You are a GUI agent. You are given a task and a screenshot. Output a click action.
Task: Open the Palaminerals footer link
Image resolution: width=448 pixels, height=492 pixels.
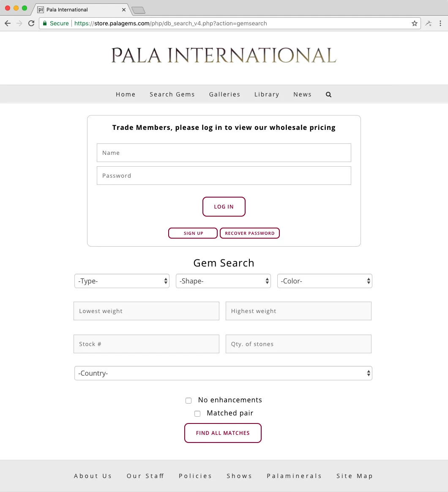point(295,476)
